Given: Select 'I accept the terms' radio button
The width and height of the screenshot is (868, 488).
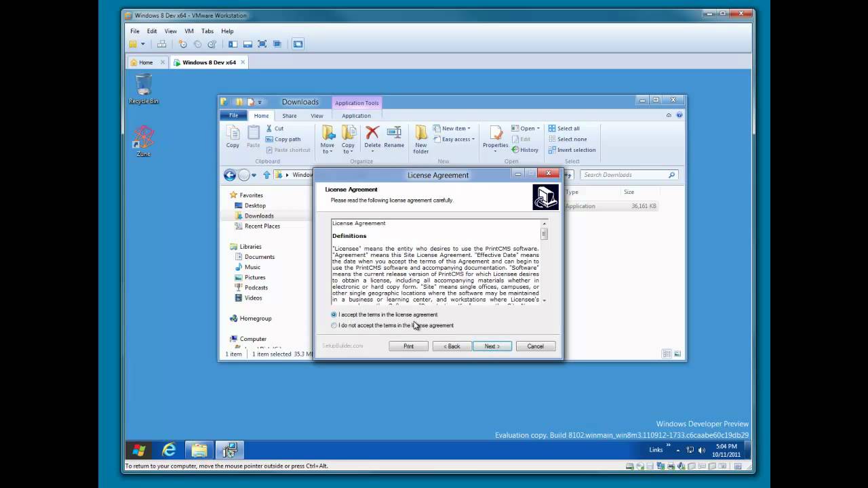Looking at the screenshot, I should pyautogui.click(x=334, y=314).
